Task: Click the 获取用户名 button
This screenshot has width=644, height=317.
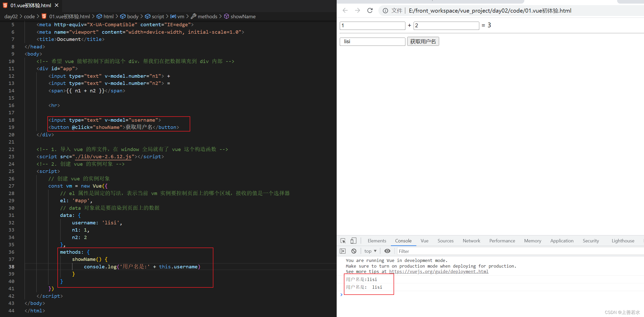Action: click(423, 41)
